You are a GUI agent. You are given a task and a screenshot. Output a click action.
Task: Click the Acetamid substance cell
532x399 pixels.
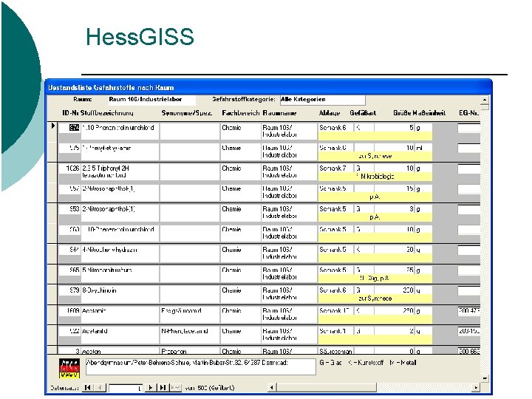120,315
